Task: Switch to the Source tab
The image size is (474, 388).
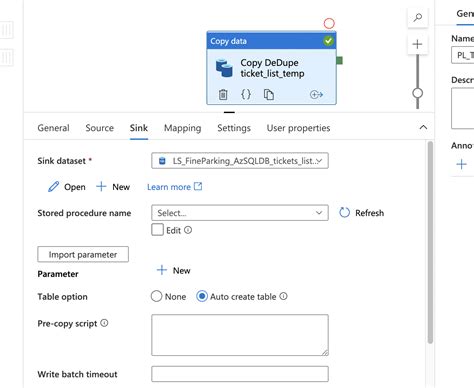Action: 99,128
